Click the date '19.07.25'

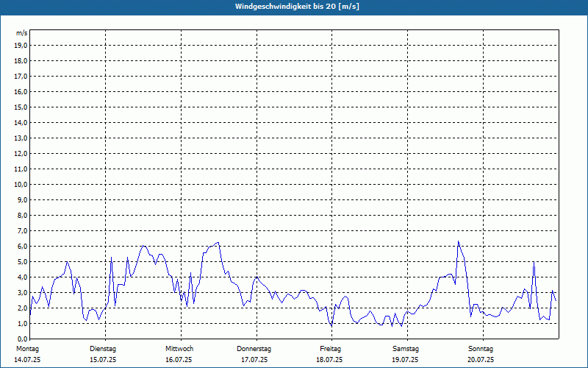(x=405, y=360)
